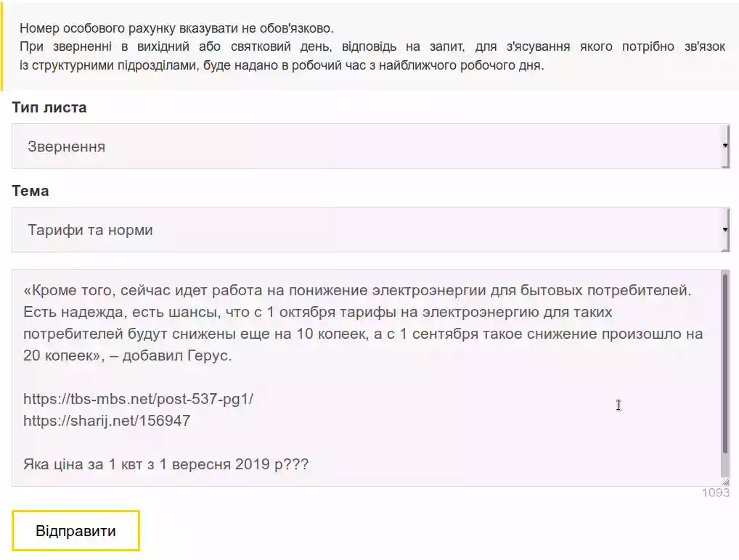
Task: Click the textarea resize handle in its corner
Action: tap(725, 482)
